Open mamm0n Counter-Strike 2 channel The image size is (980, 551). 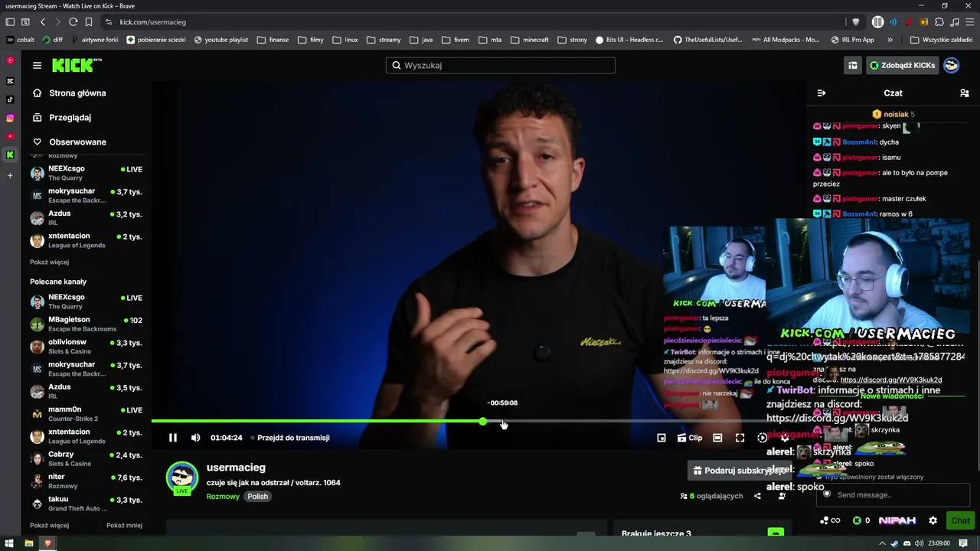click(86, 414)
